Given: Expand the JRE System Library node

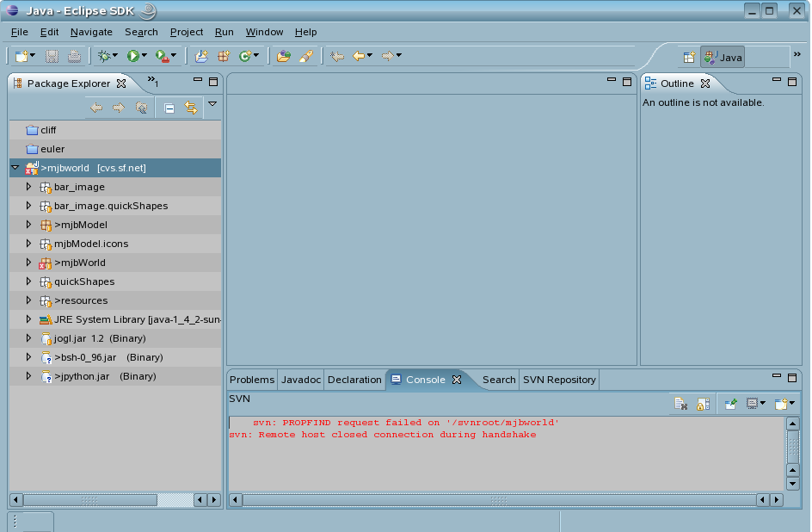Looking at the screenshot, I should 28,319.
